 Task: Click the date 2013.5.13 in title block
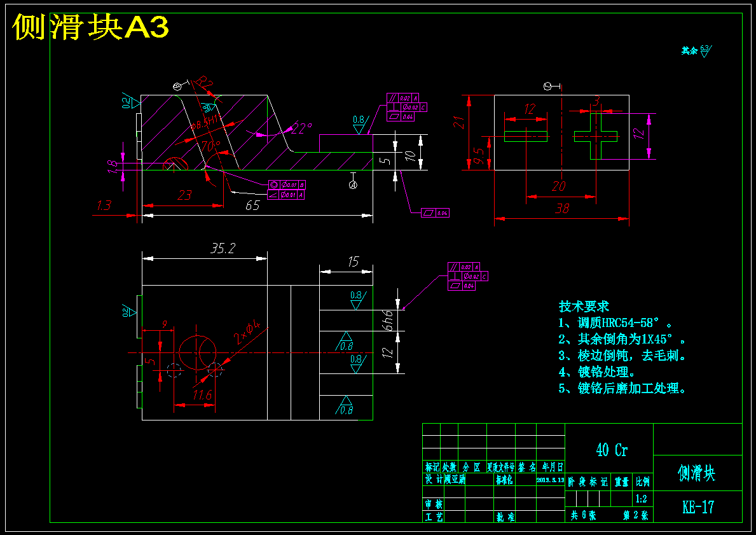pyautogui.click(x=550, y=480)
